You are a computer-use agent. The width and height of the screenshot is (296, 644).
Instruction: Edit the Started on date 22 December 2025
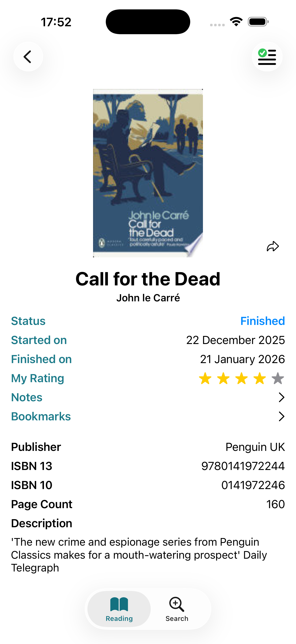pos(235,340)
